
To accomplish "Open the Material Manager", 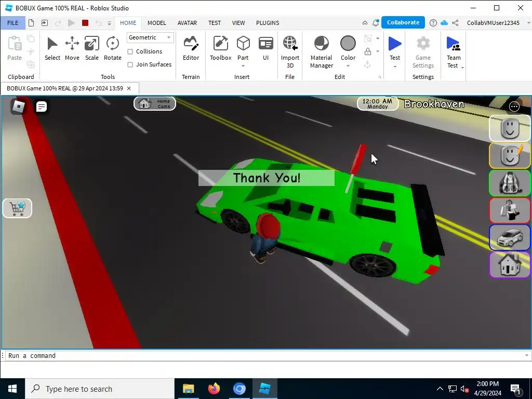I will [321, 51].
